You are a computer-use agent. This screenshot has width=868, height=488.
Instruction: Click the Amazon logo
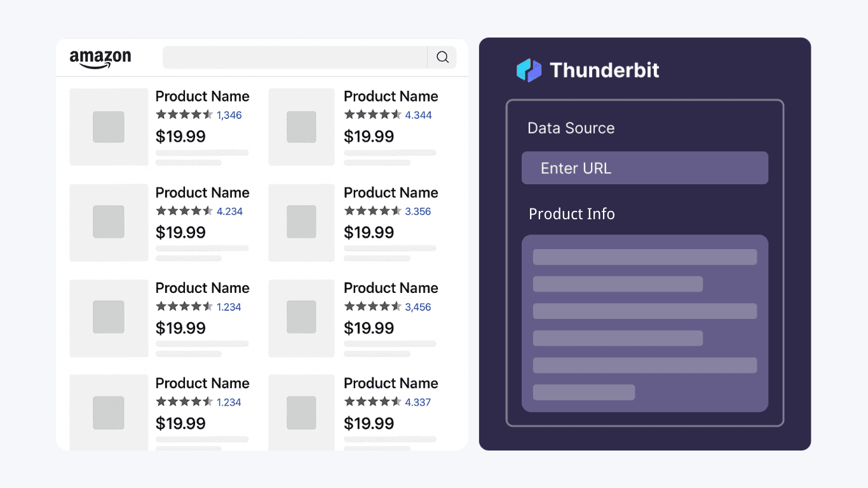tap(100, 58)
